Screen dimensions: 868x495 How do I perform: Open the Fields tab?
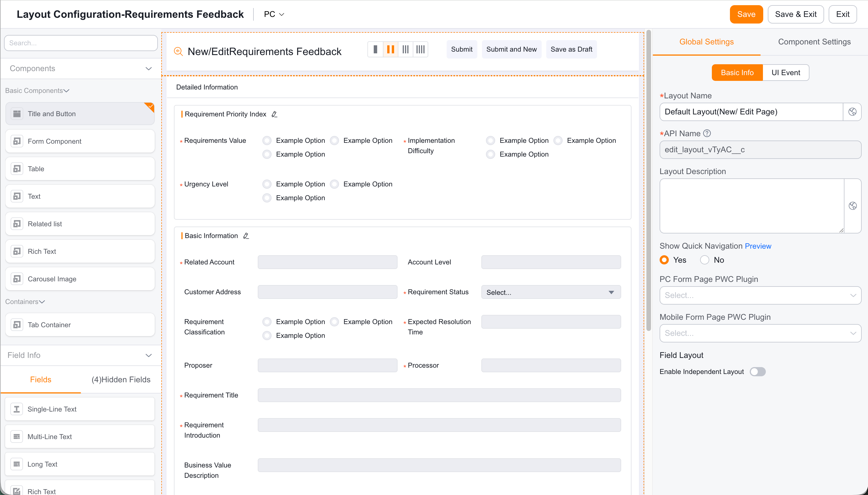point(40,379)
